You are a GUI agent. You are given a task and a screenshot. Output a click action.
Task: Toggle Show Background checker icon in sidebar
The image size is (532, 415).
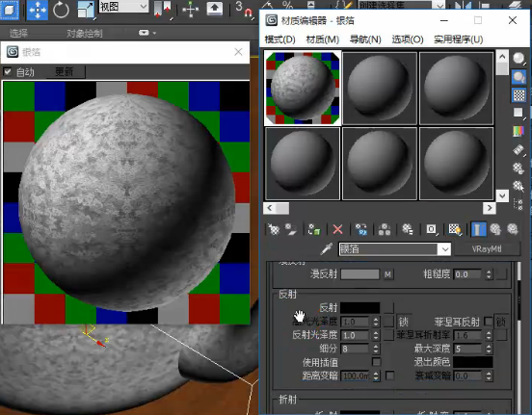519,95
